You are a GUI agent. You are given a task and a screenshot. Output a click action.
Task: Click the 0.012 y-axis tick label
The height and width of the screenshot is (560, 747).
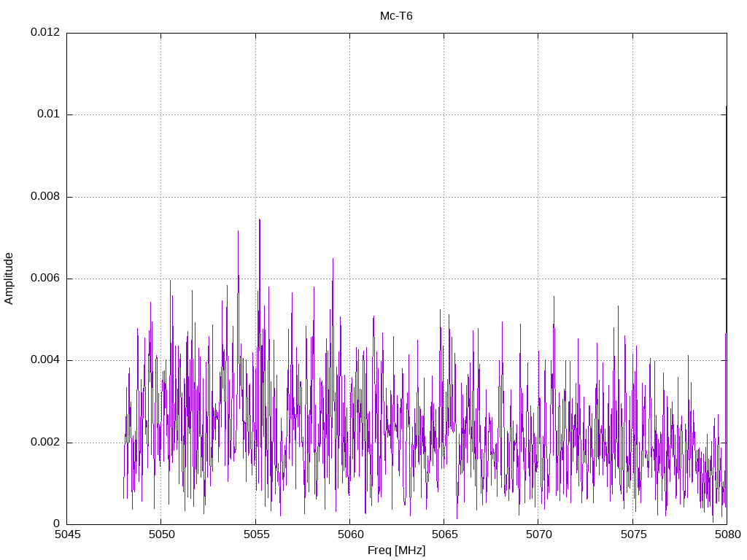click(45, 32)
